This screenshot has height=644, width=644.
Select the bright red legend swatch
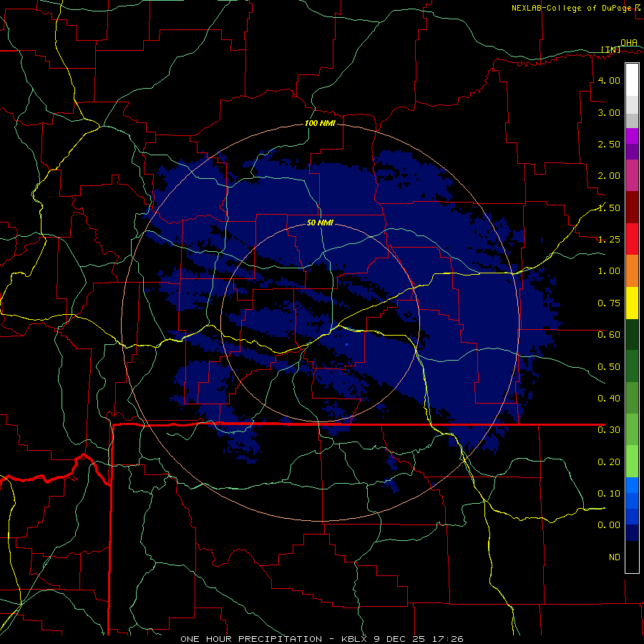click(x=632, y=240)
